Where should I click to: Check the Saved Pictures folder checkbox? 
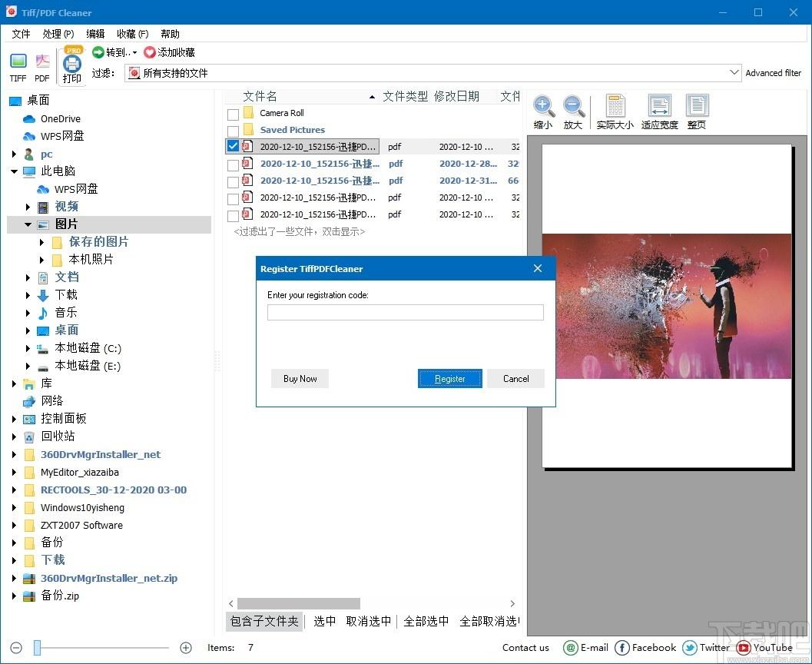pyautogui.click(x=233, y=131)
